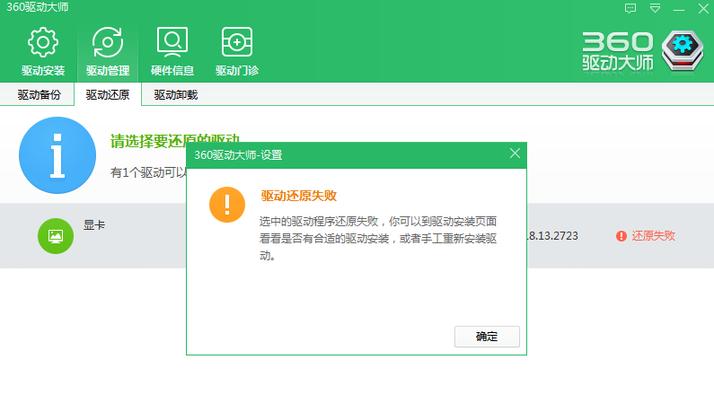Open the title bar dropdown menu icon

655,8
